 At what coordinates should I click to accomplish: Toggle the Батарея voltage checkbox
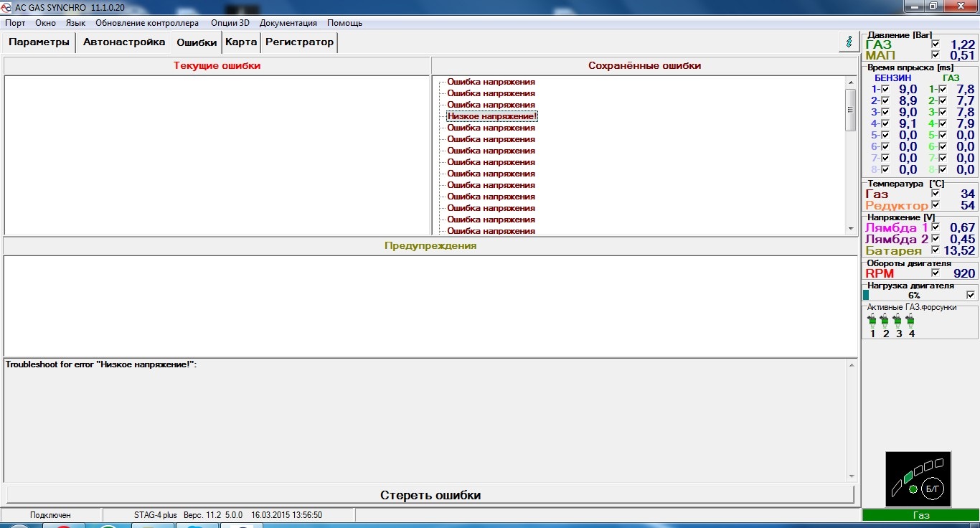coord(935,251)
